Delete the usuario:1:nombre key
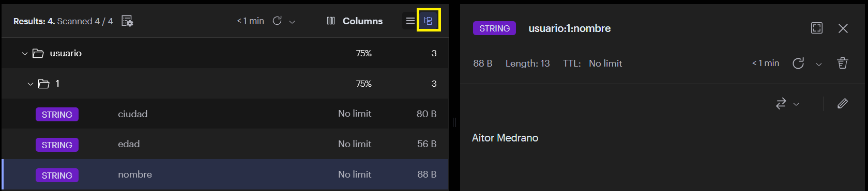The height and width of the screenshot is (191, 868). pyautogui.click(x=843, y=63)
